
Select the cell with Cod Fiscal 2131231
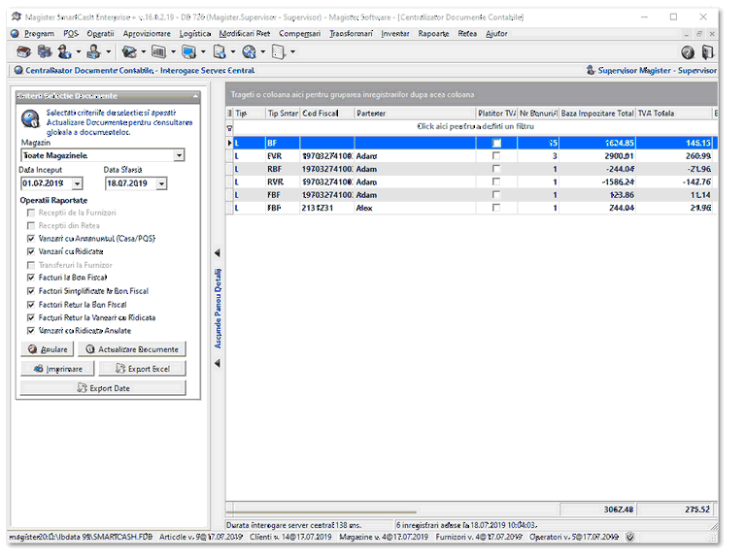[x=327, y=208]
